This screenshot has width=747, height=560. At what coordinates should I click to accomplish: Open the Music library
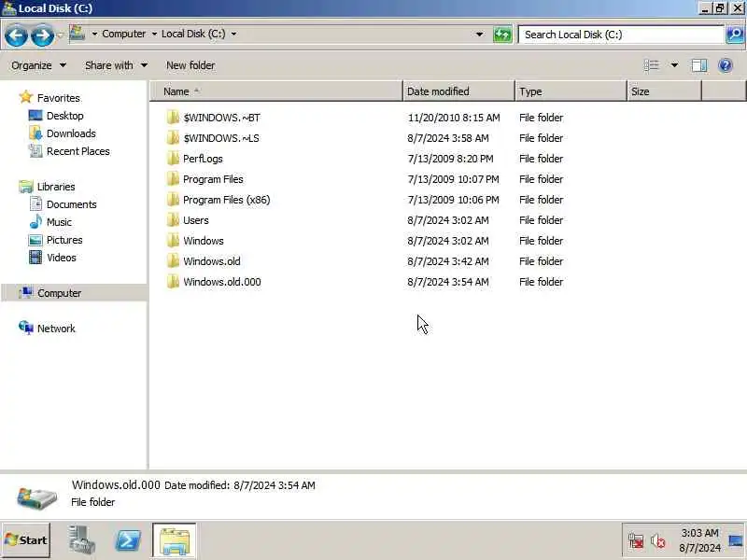click(59, 222)
